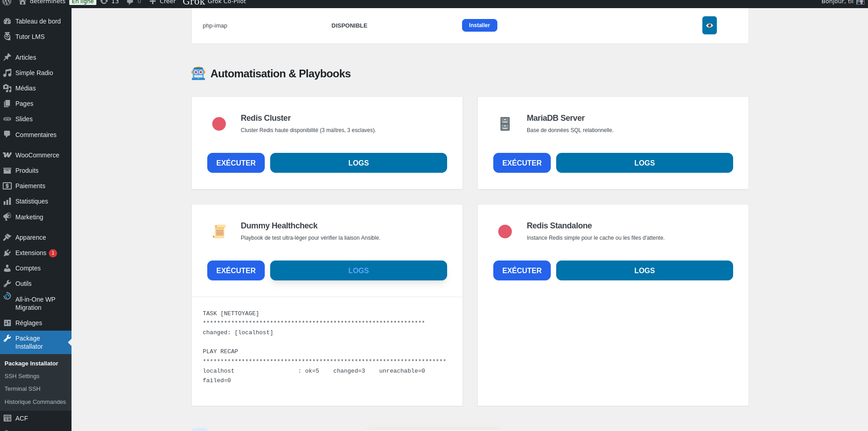The width and height of the screenshot is (868, 431).
Task: Click the Simple Radio music icon
Action: tap(7, 73)
